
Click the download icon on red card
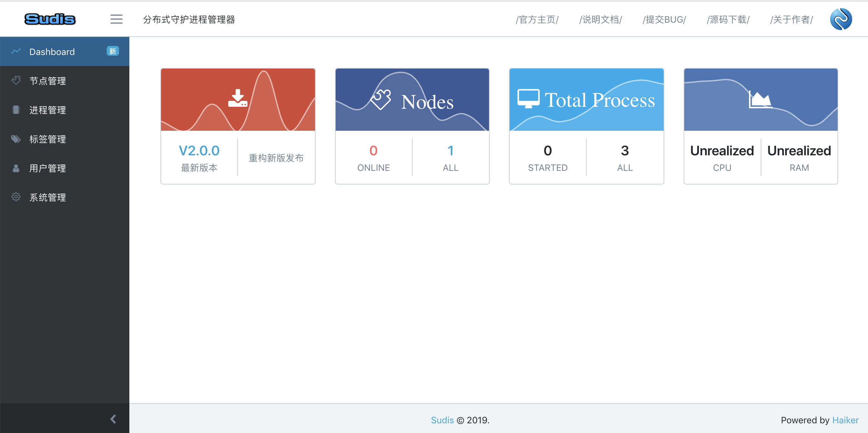(x=238, y=98)
